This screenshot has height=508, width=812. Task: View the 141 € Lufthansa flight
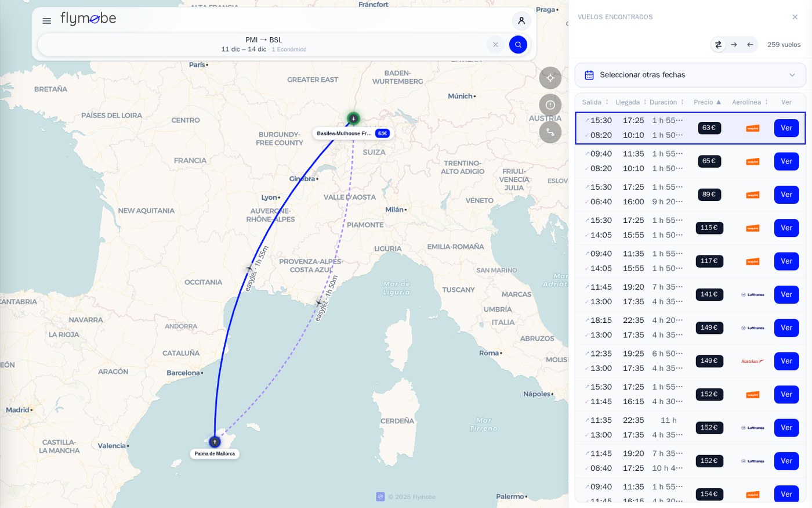786,294
